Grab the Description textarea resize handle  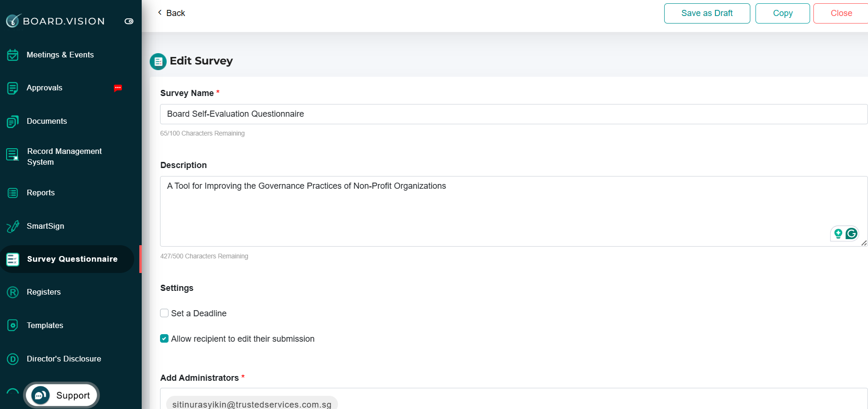(x=864, y=243)
